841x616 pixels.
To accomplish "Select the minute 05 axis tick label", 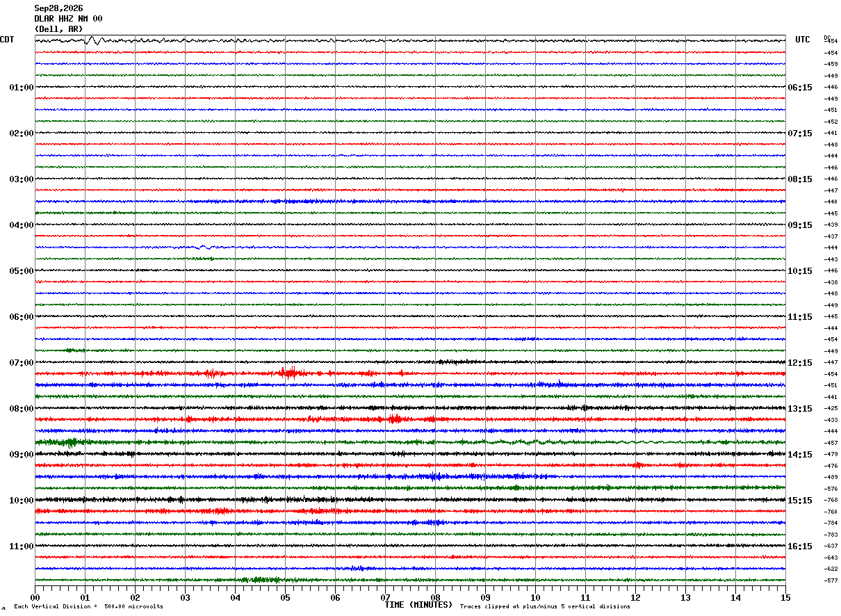I will click(x=285, y=597).
